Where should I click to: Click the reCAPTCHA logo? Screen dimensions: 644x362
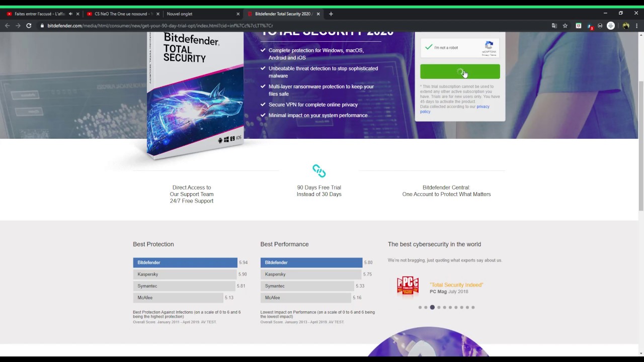489,46
